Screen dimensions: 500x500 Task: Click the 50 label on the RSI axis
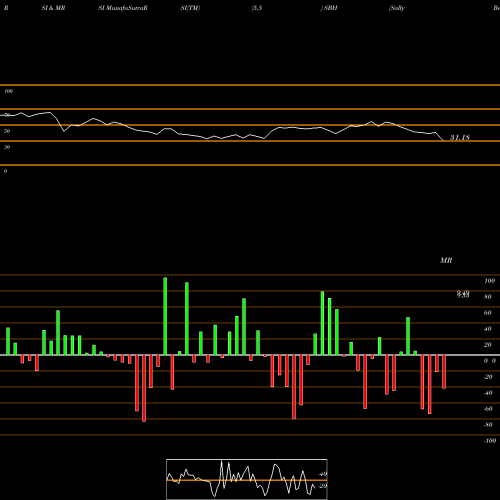tap(7, 131)
